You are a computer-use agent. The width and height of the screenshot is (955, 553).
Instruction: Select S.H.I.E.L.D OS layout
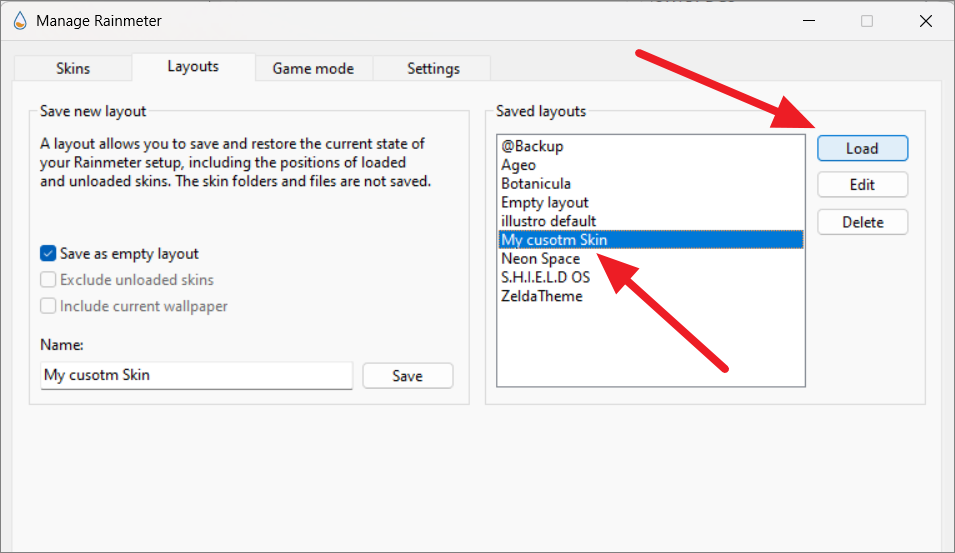(x=651, y=277)
